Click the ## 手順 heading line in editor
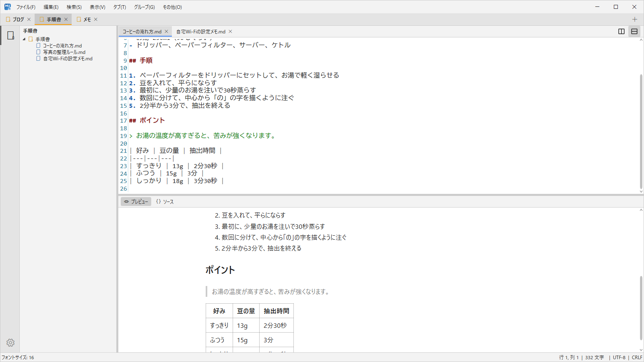 (x=141, y=60)
